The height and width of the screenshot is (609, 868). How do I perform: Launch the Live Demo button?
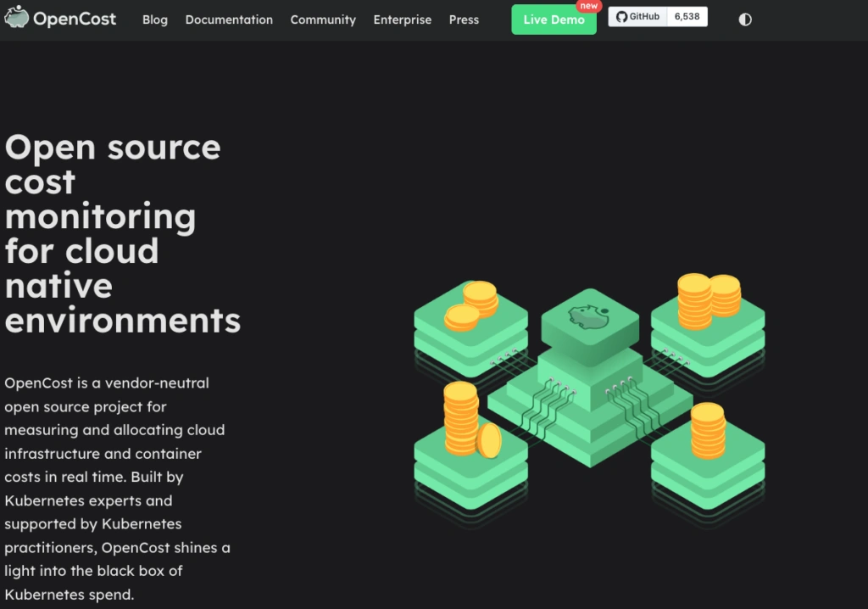tap(554, 20)
